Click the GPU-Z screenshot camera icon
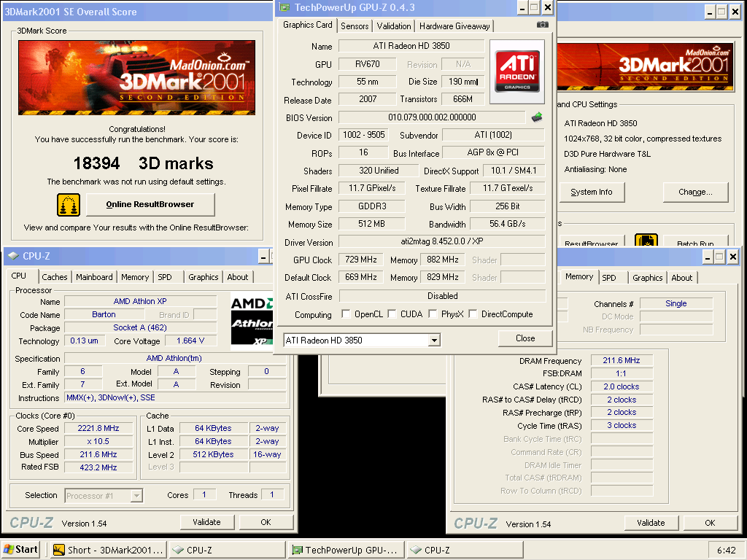The image size is (747, 560). pos(542,25)
